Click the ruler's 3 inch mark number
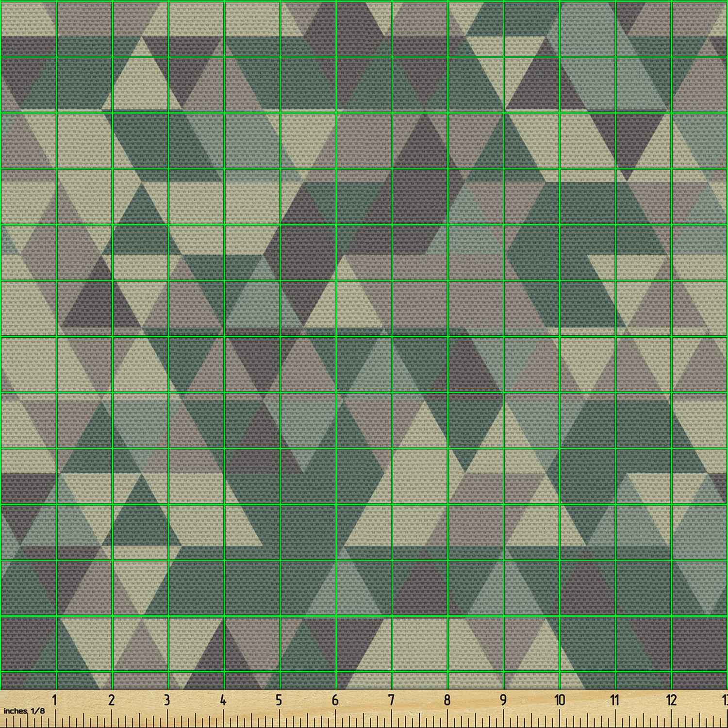 [167, 700]
